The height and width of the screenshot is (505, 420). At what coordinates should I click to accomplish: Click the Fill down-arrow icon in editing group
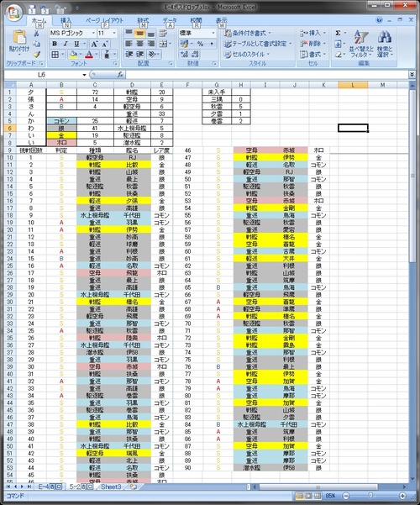click(338, 44)
